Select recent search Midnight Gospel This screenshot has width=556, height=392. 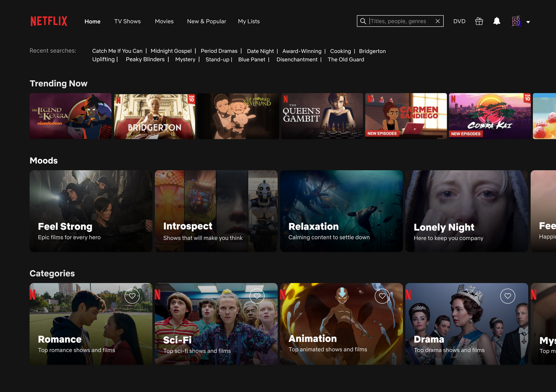171,51
